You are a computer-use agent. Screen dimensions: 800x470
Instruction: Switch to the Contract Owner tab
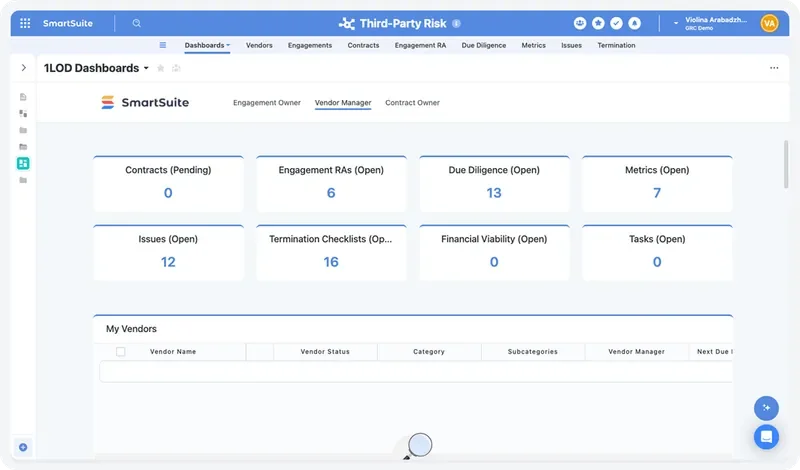(412, 103)
